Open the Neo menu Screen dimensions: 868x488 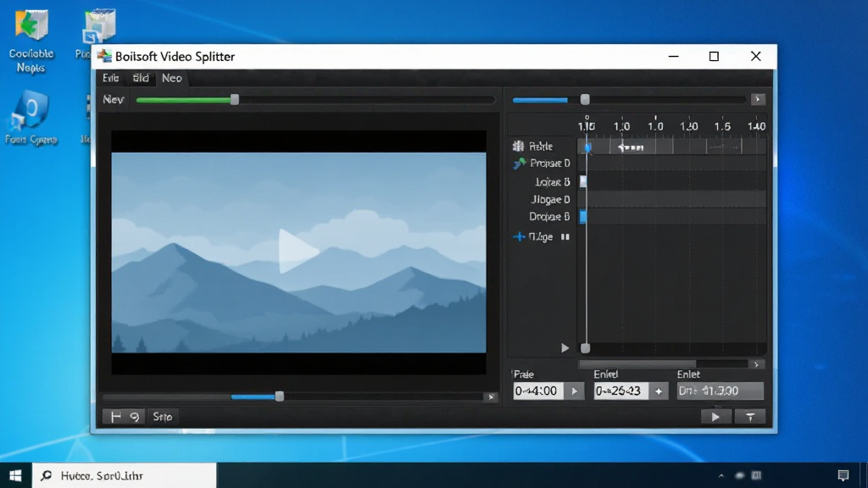pos(171,78)
